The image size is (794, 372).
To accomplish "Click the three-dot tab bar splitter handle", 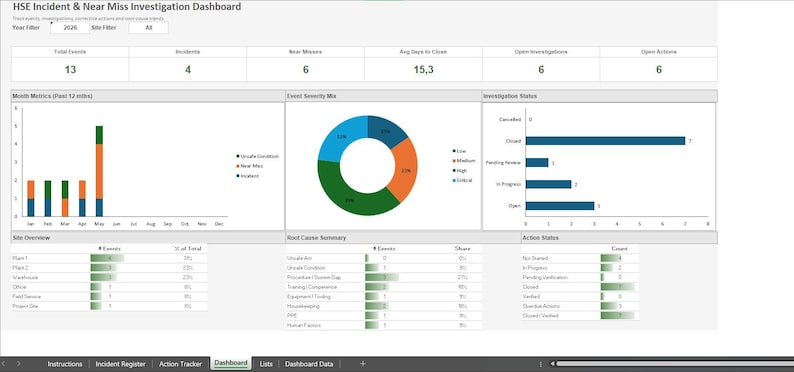I will pos(541,363).
